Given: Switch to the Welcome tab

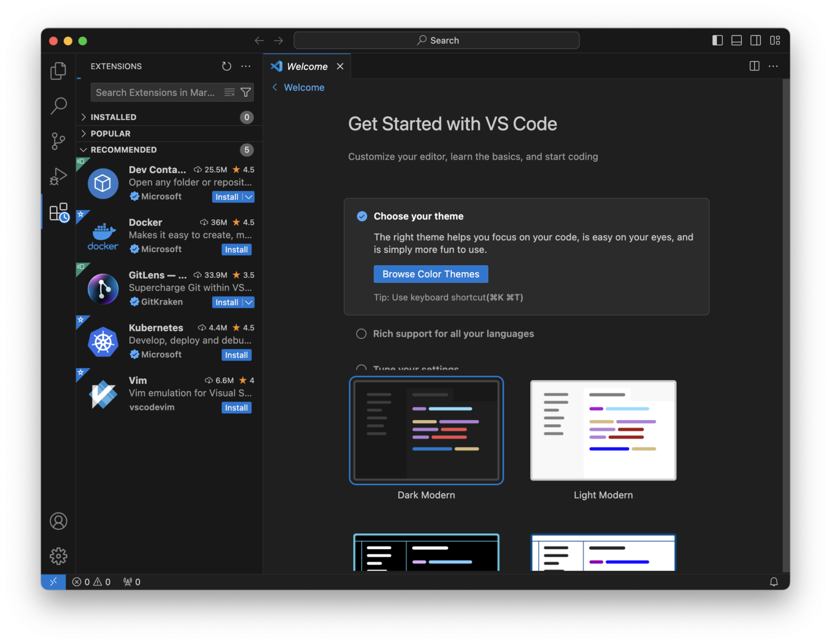Looking at the screenshot, I should click(306, 66).
